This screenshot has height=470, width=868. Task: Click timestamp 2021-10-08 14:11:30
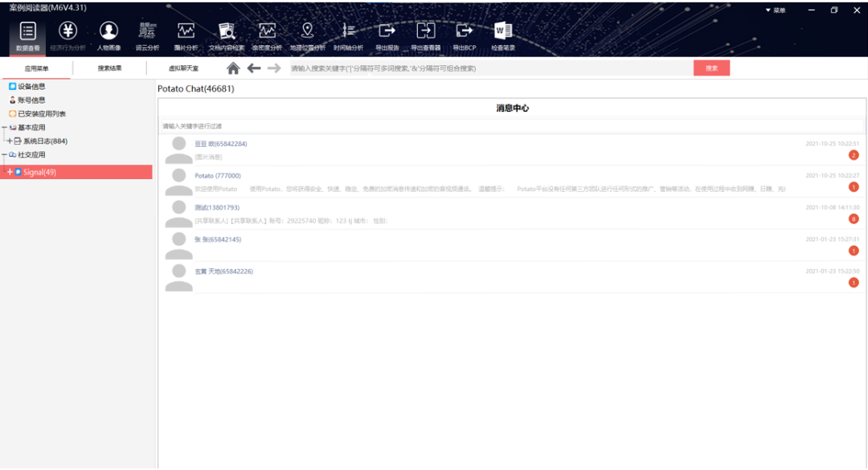tap(832, 207)
